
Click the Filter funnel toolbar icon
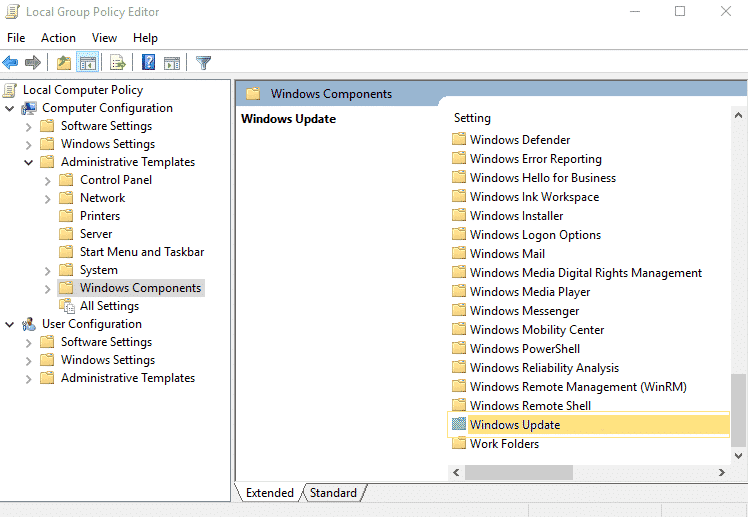coord(204,63)
